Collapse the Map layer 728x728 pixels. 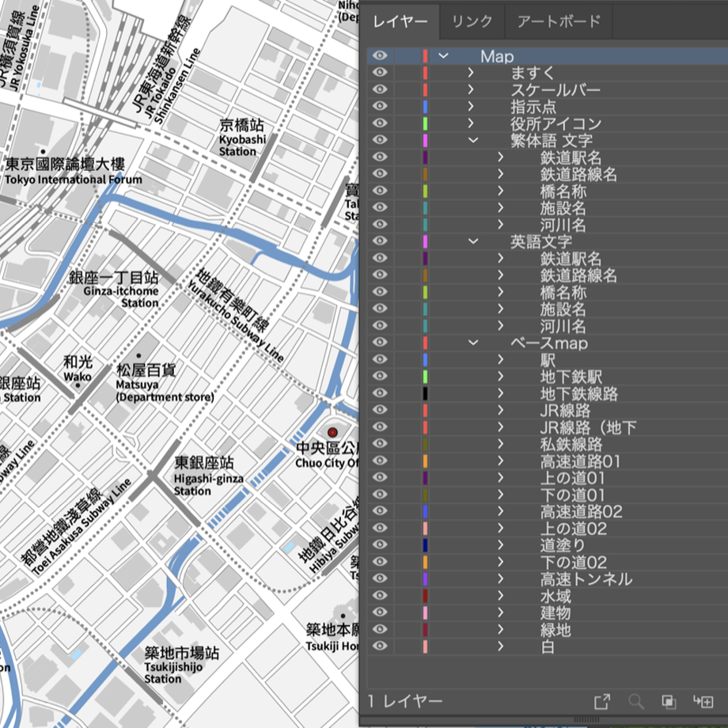tap(443, 56)
